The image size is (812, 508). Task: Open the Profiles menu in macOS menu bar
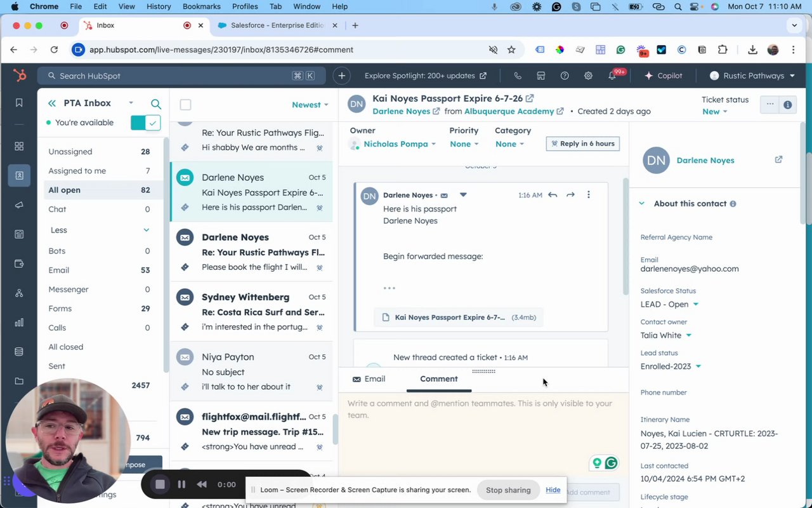[x=245, y=6]
